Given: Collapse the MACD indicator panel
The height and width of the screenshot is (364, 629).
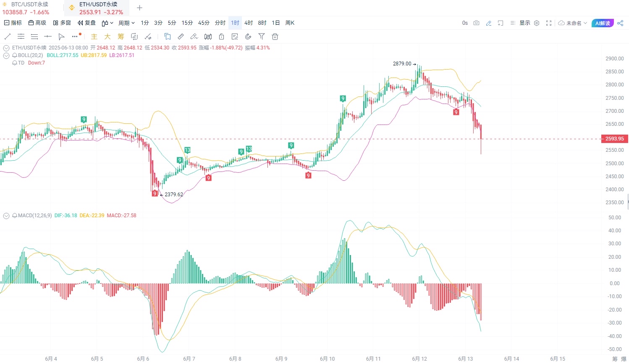Looking at the screenshot, I should click(x=6, y=216).
